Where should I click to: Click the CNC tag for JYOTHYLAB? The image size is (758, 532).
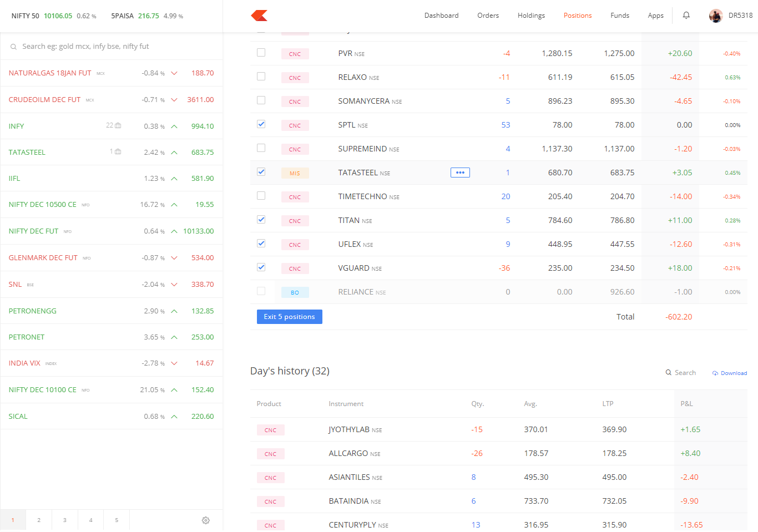[x=271, y=430]
